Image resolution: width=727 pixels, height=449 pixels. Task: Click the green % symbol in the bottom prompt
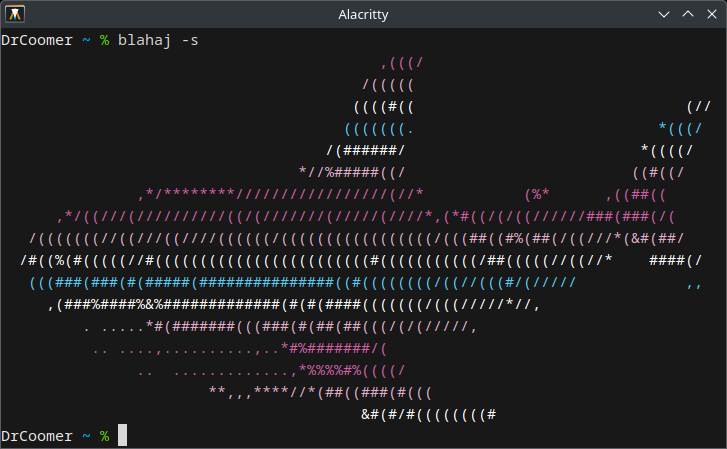coord(104,436)
